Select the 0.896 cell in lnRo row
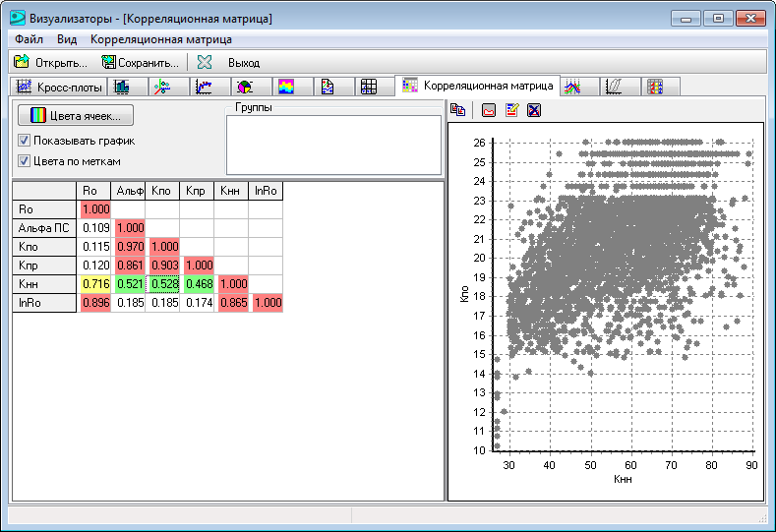The width and height of the screenshot is (776, 532). [95, 303]
